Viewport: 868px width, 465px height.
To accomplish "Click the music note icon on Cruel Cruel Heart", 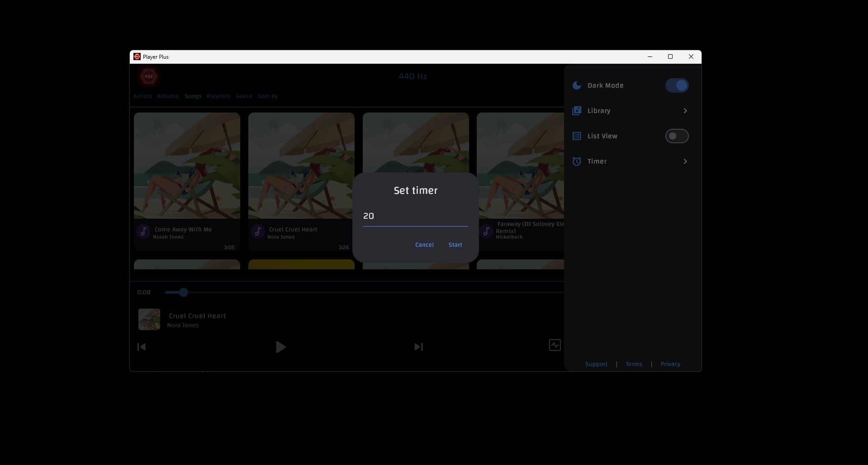I will click(257, 231).
